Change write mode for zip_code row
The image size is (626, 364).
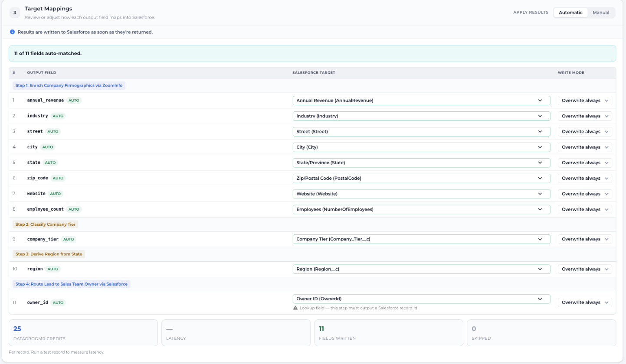coord(585,179)
